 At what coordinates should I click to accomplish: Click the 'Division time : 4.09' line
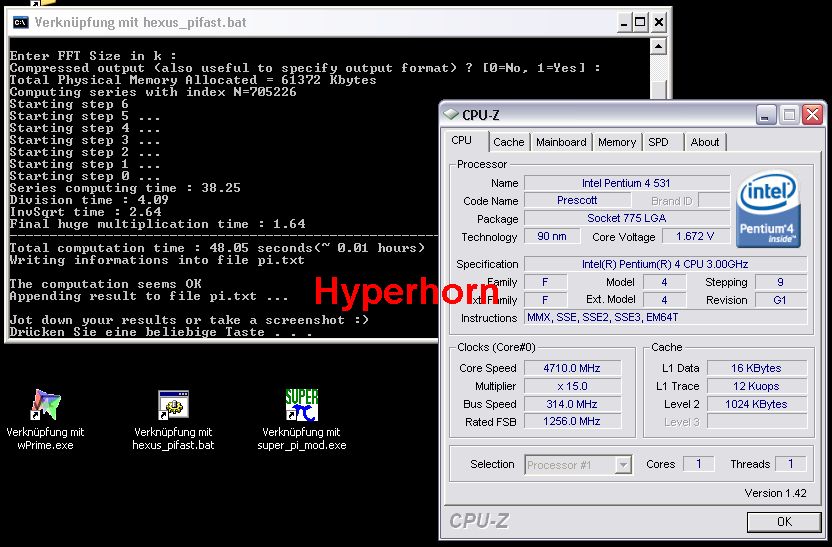click(89, 200)
